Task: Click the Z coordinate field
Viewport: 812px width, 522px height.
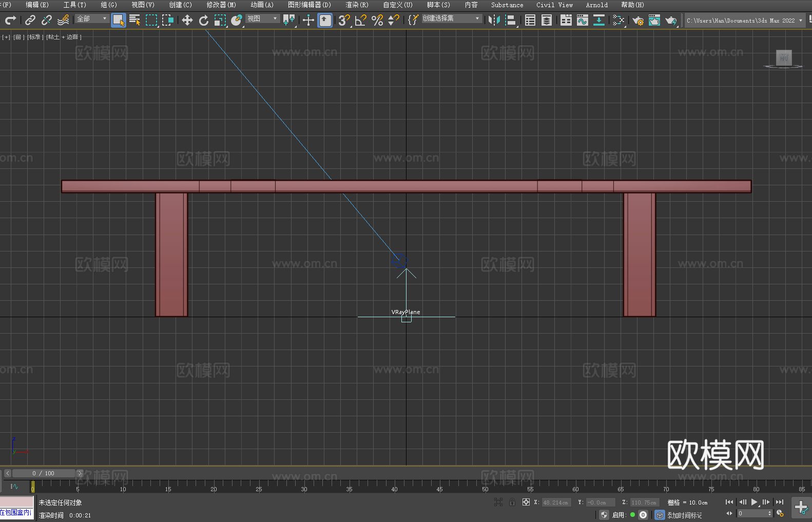Action: click(x=644, y=502)
